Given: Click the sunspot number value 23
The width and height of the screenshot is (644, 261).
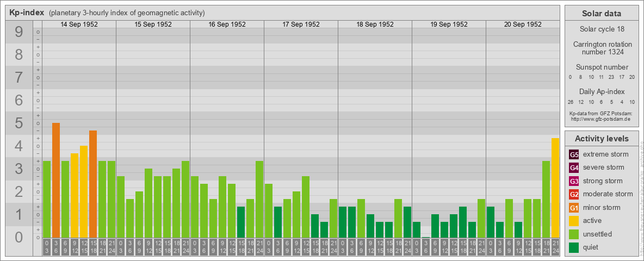Looking at the screenshot, I should (x=611, y=77).
